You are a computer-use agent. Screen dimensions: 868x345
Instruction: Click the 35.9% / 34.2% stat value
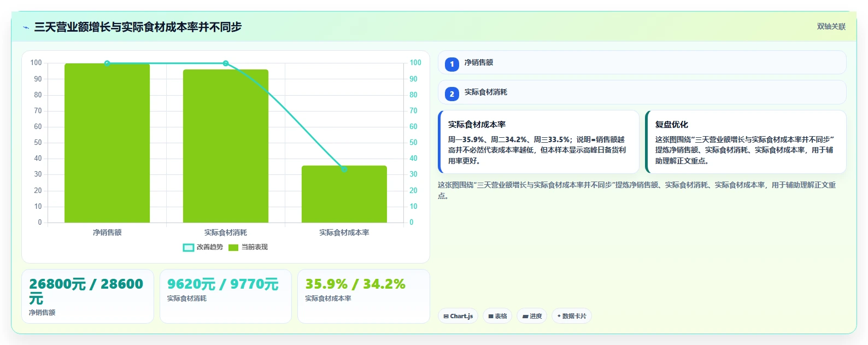click(355, 284)
